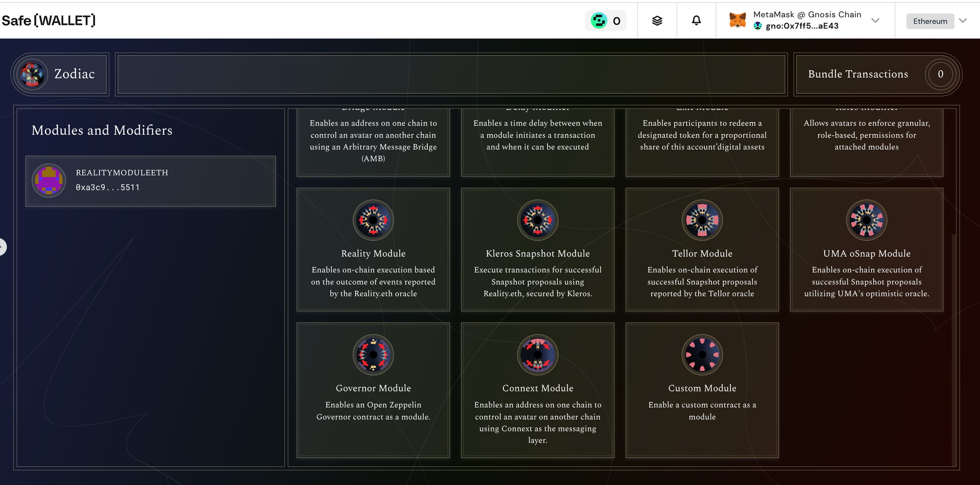The height and width of the screenshot is (485, 980).
Task: Choose the Exit Module description card
Action: coord(702,142)
